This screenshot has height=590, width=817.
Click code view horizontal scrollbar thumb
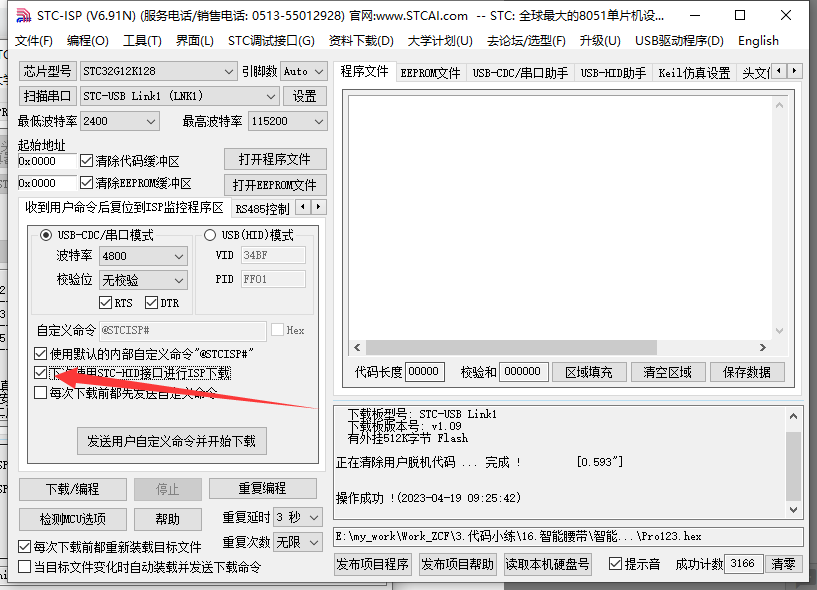pyautogui.click(x=511, y=347)
